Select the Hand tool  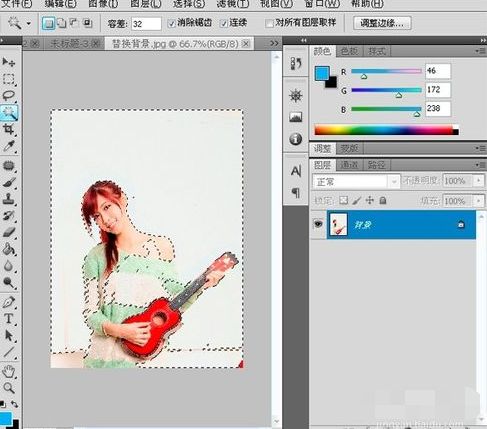point(8,371)
